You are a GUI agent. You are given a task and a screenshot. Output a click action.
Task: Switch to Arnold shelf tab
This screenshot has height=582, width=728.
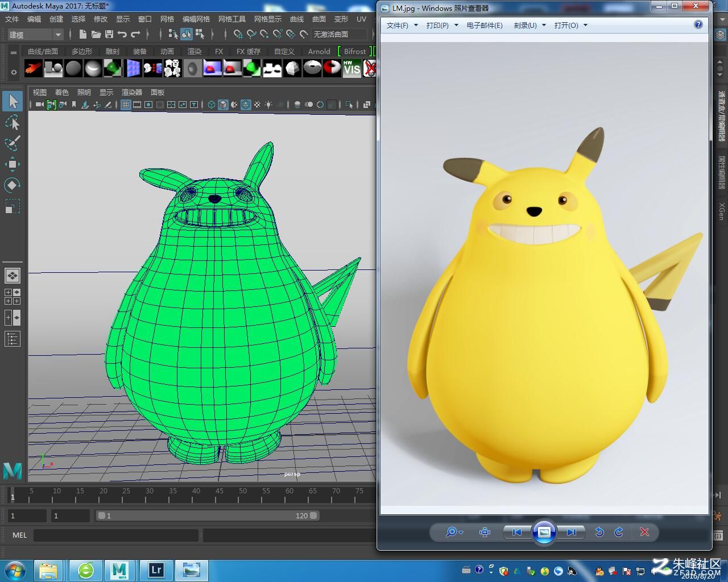point(319,51)
